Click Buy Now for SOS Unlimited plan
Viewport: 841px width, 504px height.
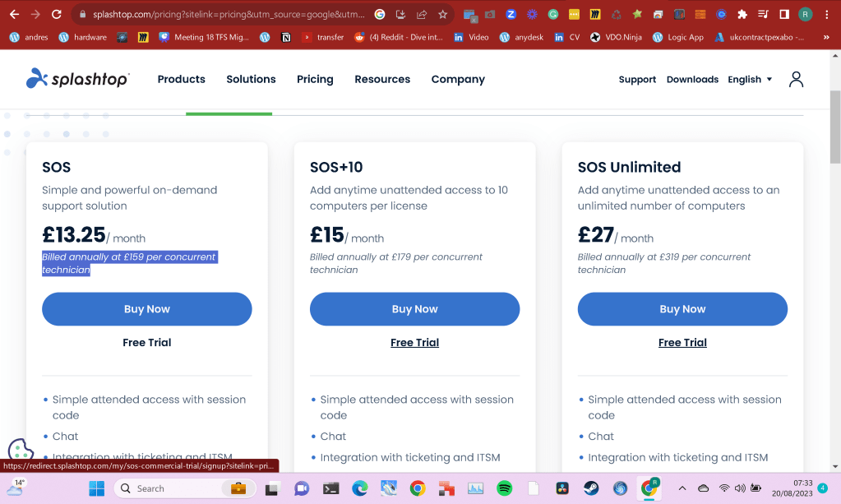click(x=682, y=309)
